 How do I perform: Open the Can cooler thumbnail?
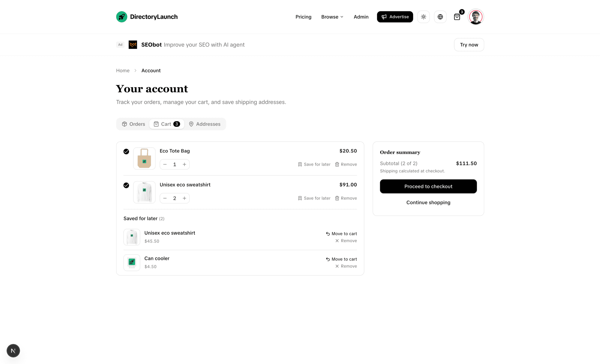[132, 263]
